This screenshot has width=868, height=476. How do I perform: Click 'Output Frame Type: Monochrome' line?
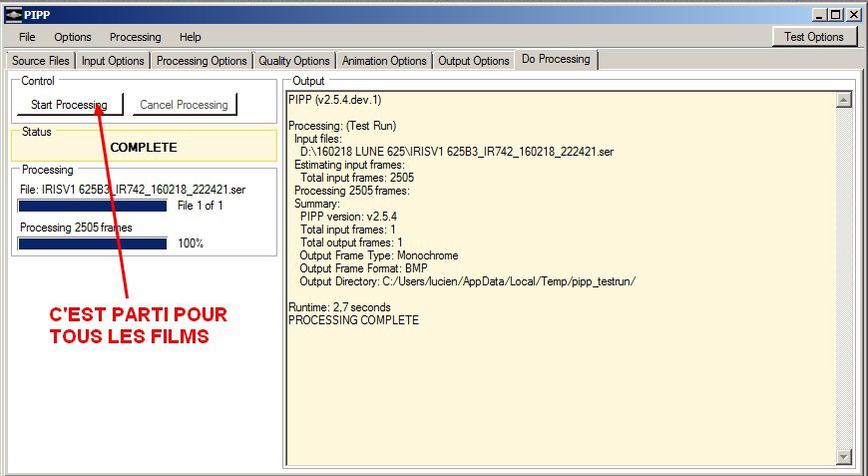[379, 255]
